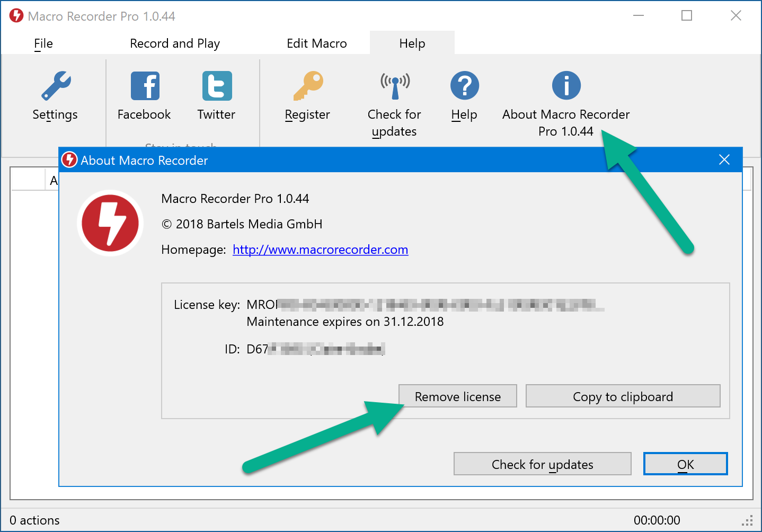Click the Macro Recorder title bar app icon
The width and height of the screenshot is (762, 532).
pos(16,16)
